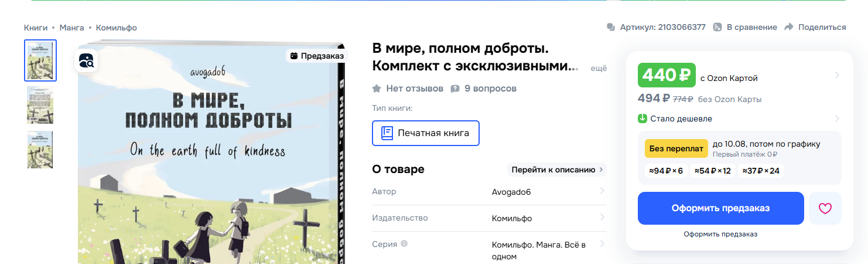
Task: Select the ≈37 ₽ × 24 installment option
Action: click(x=761, y=171)
